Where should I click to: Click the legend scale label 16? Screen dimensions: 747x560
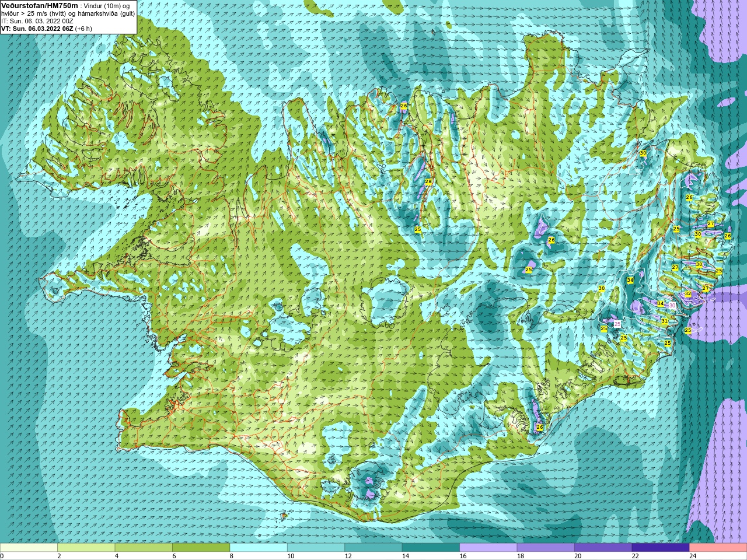click(463, 556)
